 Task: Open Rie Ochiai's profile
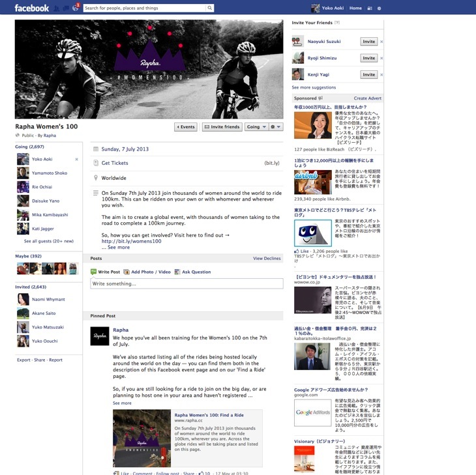[42, 187]
